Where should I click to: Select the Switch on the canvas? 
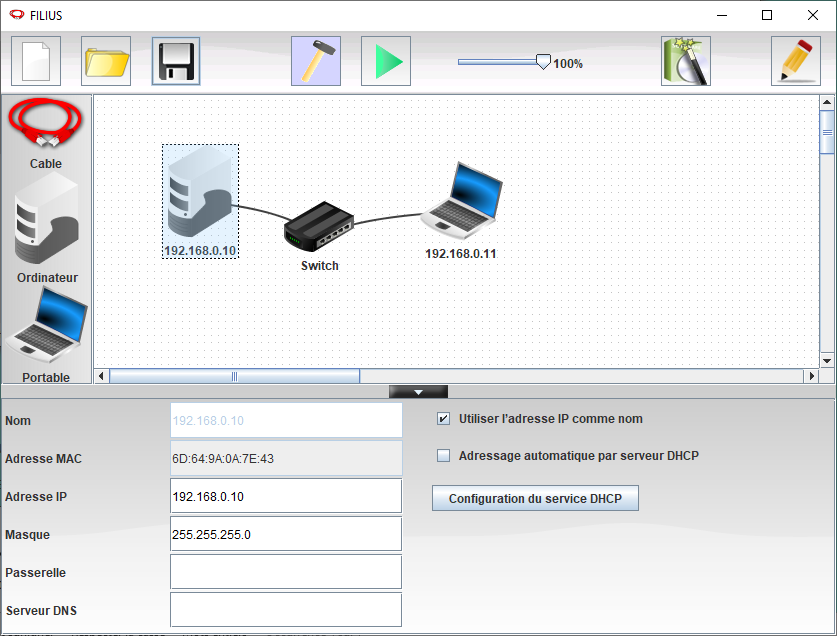(319, 227)
